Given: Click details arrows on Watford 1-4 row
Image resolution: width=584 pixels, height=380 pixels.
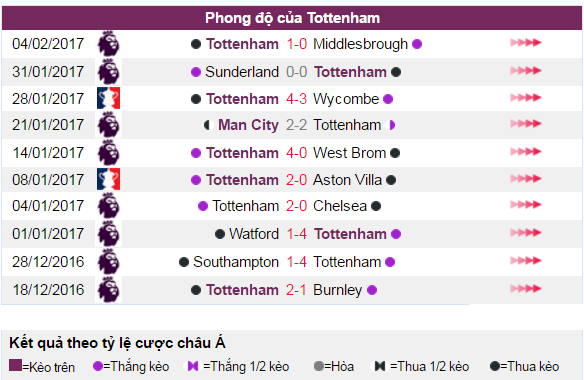Looking at the screenshot, I should (x=526, y=233).
